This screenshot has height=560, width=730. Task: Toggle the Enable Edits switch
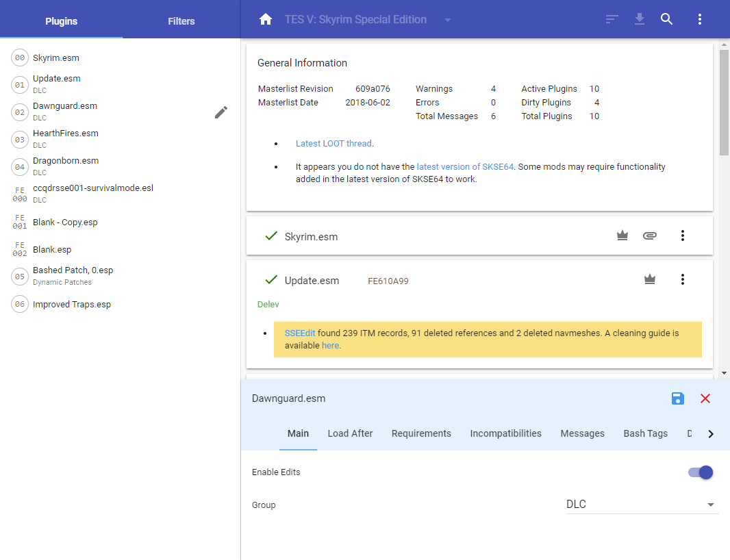701,472
